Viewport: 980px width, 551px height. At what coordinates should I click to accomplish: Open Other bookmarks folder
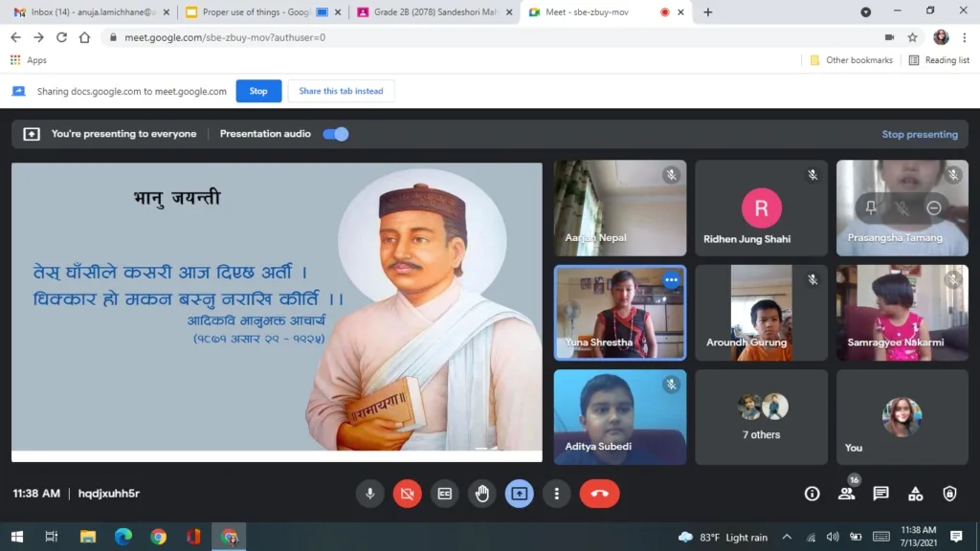tap(851, 60)
